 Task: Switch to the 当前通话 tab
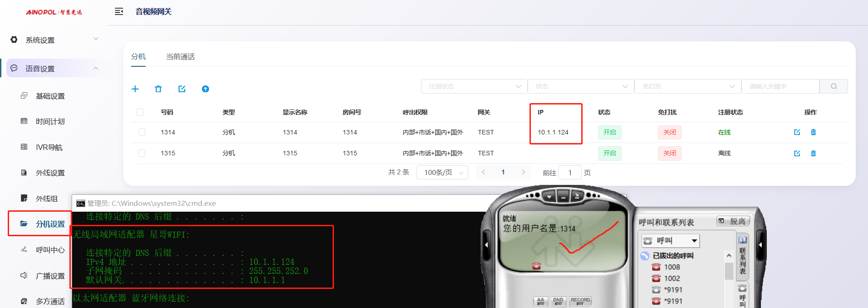[x=180, y=57]
